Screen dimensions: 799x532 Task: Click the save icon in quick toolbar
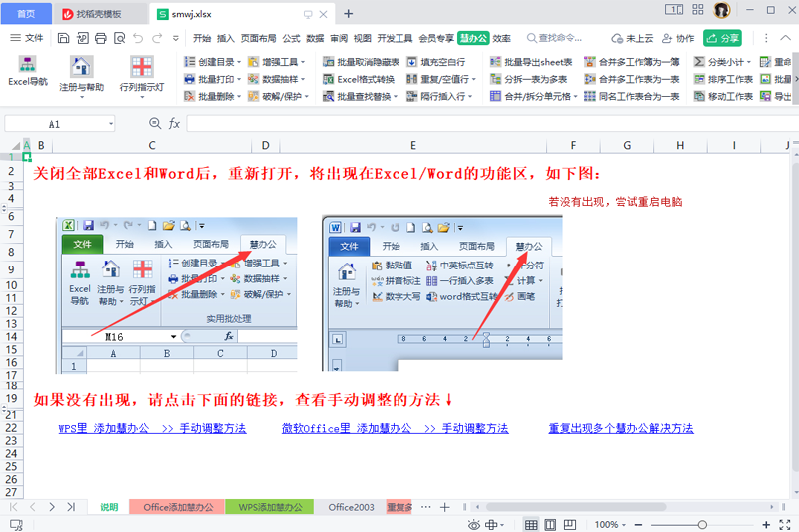(x=64, y=38)
